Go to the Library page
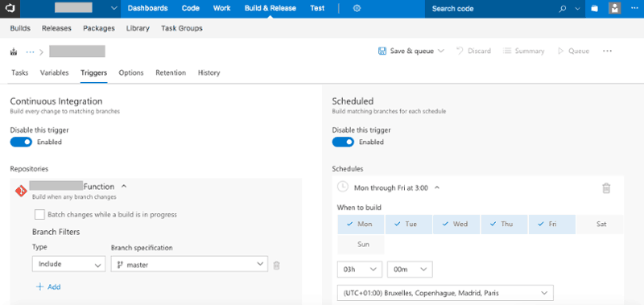Viewport: 644px width, 305px height. click(x=138, y=28)
